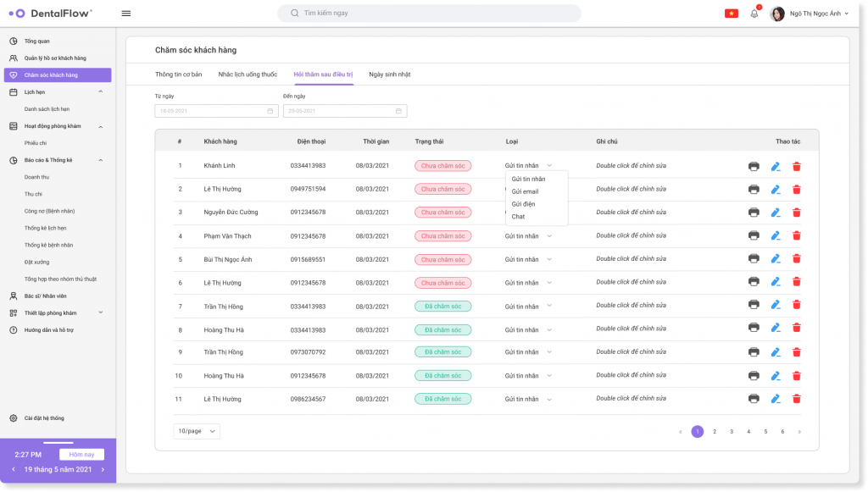Switch language via Vietnam flag icon
The image size is (868, 492).
tap(732, 14)
